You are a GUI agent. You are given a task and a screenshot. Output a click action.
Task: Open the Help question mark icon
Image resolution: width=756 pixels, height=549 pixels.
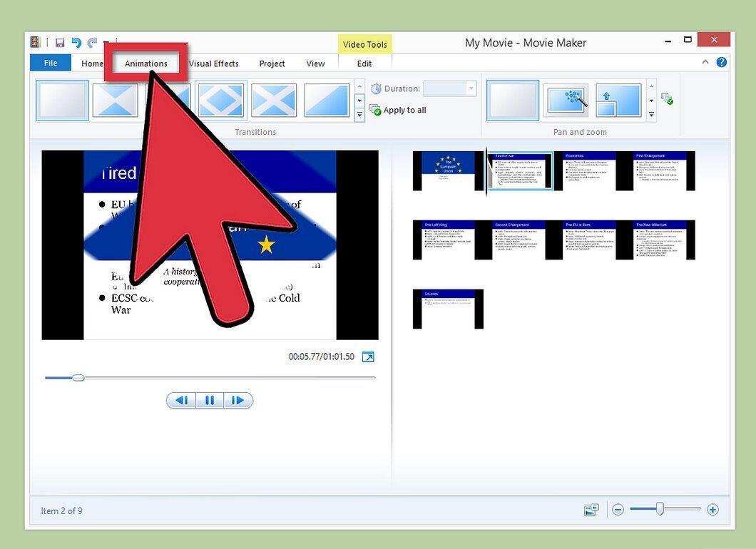(x=721, y=62)
